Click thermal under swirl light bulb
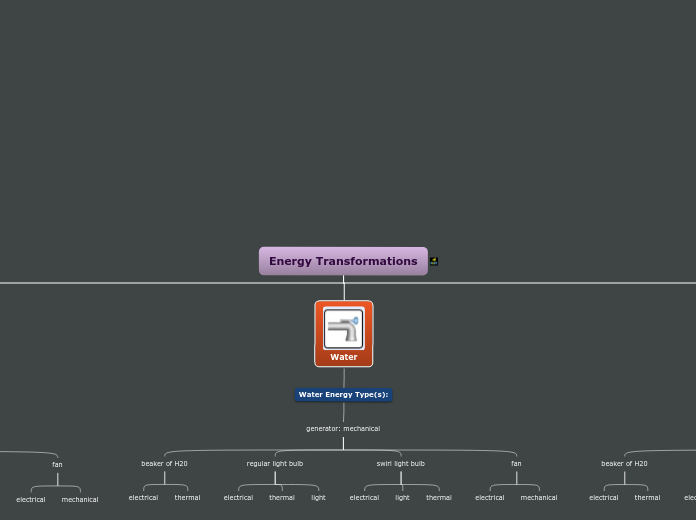Screen dimensions: 696x520 click(439, 498)
